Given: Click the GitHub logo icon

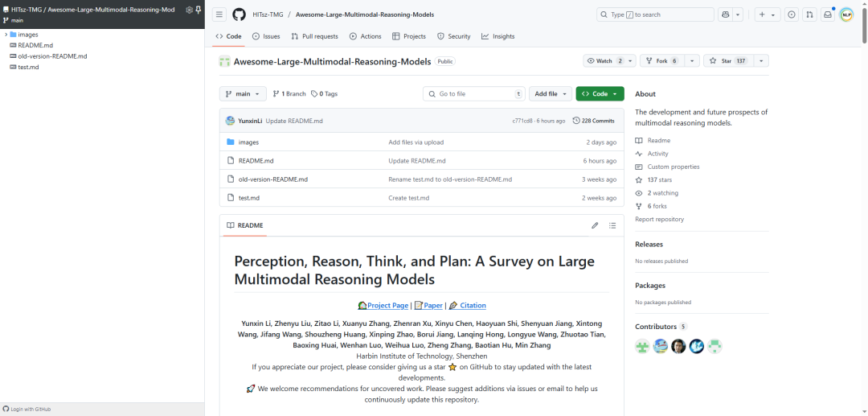Looking at the screenshot, I should (239, 14).
